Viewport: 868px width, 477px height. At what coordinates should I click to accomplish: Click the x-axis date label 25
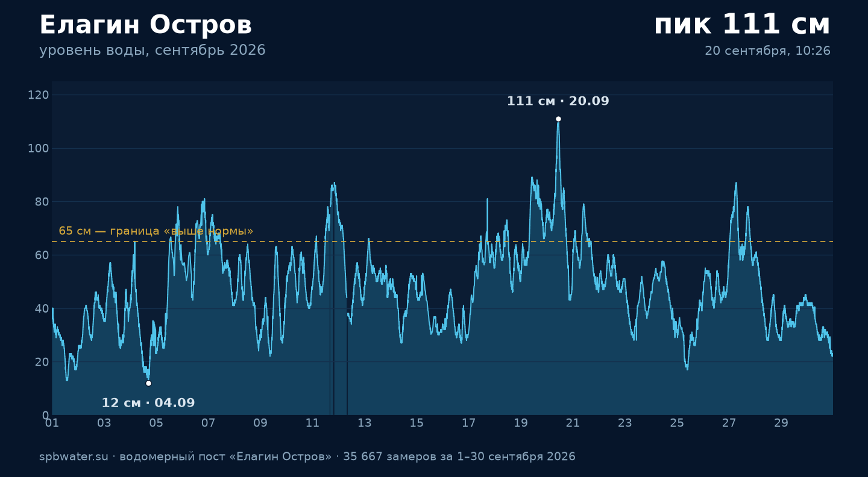pos(677,423)
